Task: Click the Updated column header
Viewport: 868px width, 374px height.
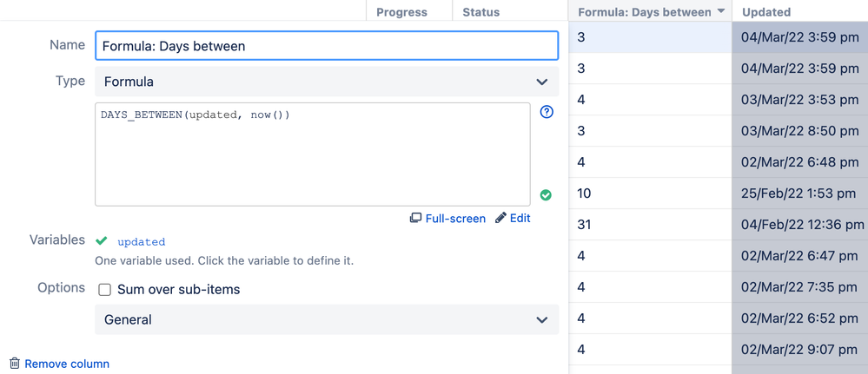Action: pyautogui.click(x=766, y=12)
